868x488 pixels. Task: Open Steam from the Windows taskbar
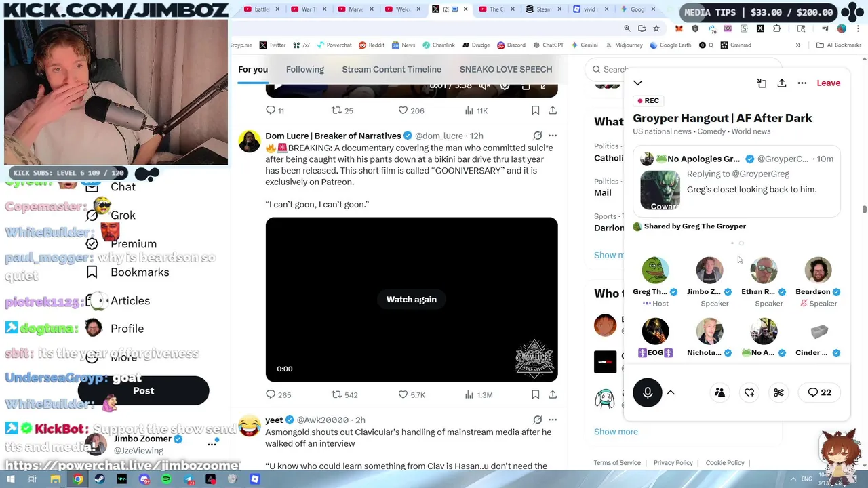[x=100, y=479]
